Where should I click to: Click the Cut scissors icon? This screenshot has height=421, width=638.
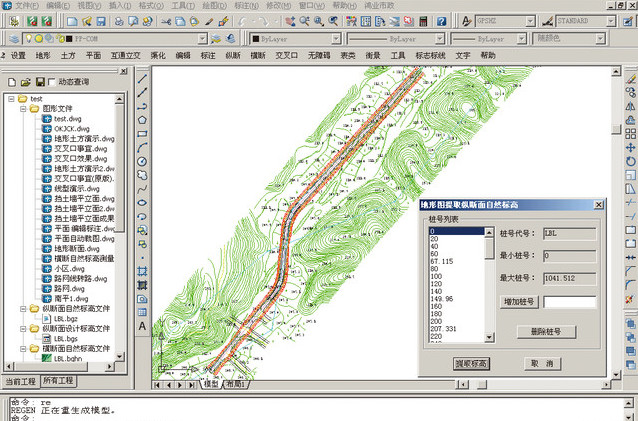click(x=166, y=21)
